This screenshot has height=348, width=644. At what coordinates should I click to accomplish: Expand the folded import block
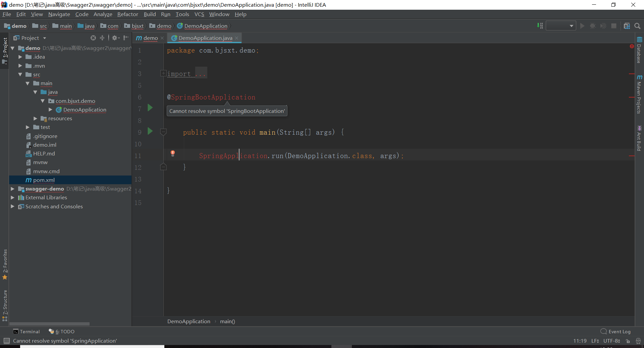tap(163, 73)
